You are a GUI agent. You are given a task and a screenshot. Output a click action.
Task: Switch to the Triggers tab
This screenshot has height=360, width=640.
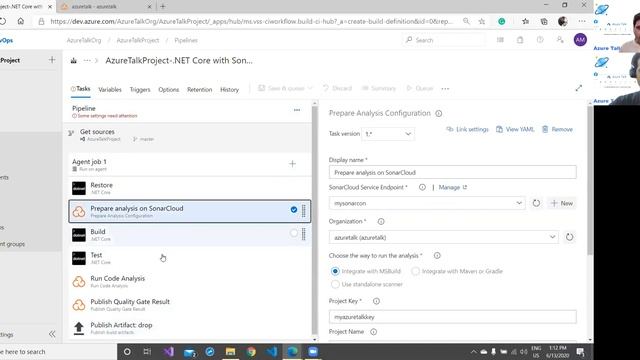tap(140, 89)
